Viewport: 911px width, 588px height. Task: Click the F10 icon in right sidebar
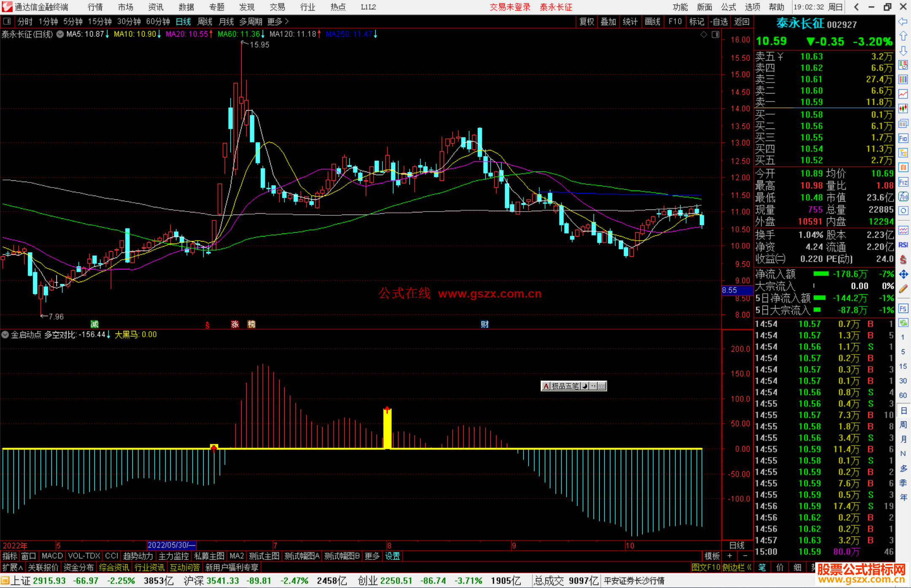tap(903, 139)
